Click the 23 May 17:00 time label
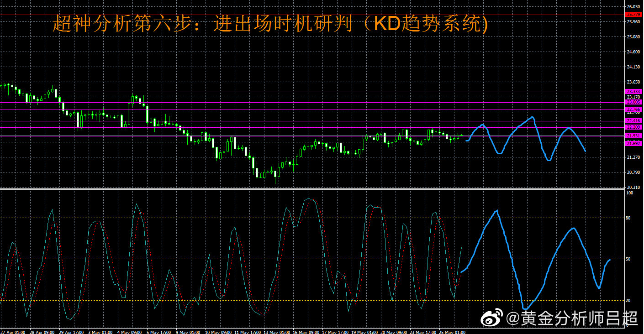Screen dimensions: 644x334 [x=422, y=332]
